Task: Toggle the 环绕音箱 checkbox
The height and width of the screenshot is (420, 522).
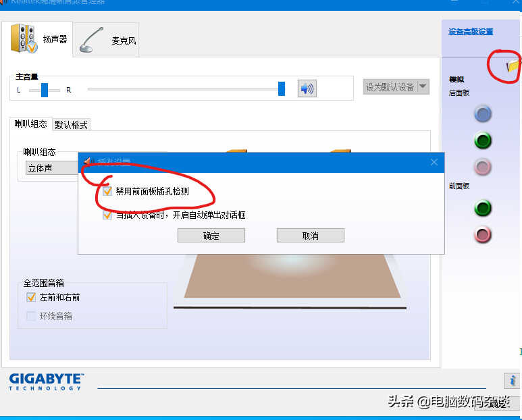Action: (31, 316)
